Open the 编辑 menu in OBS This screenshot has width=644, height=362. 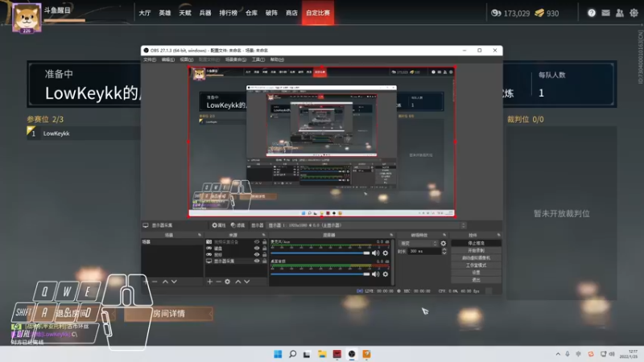(168, 60)
